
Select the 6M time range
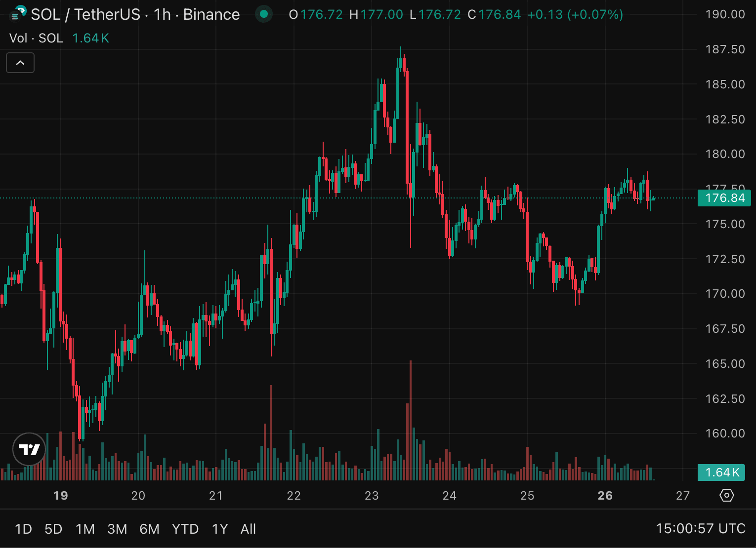[149, 529]
